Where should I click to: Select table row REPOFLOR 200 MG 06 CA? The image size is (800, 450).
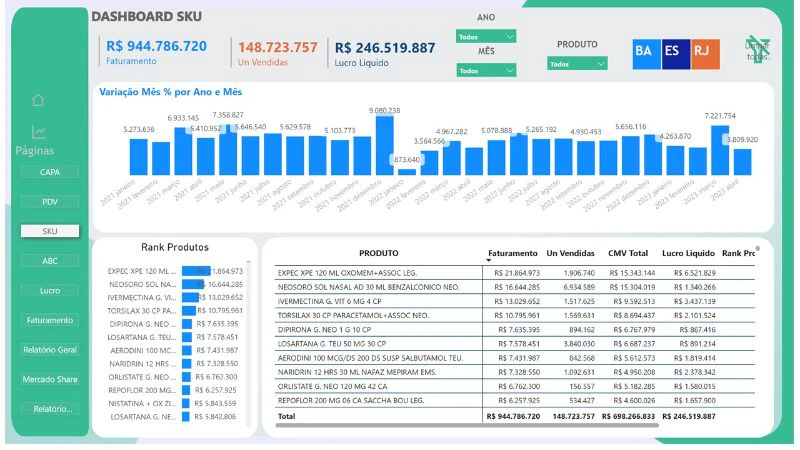(514, 401)
